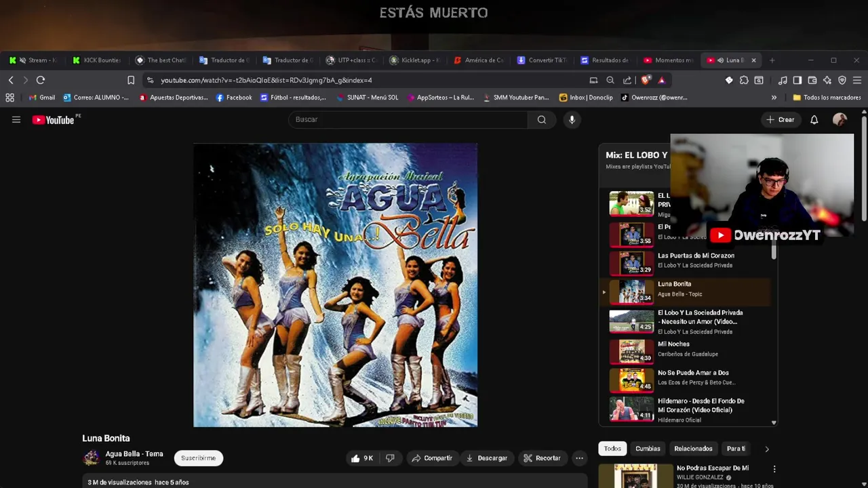Reload the page

pyautogui.click(x=41, y=80)
